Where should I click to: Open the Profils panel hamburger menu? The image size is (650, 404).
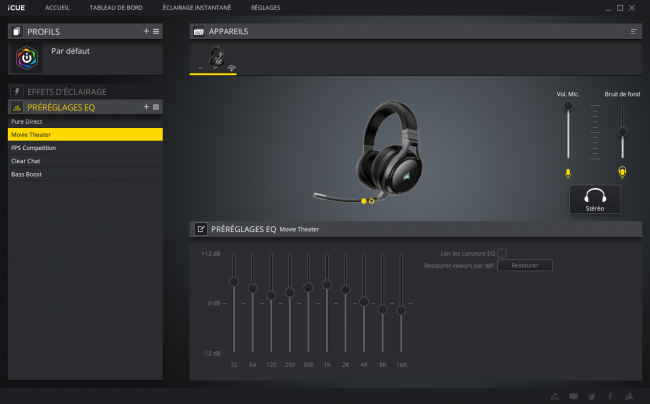click(156, 31)
